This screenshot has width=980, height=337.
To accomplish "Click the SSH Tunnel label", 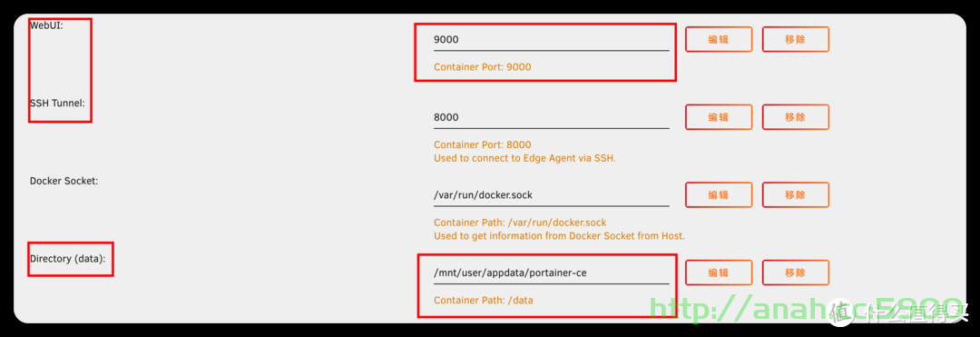I will [57, 104].
